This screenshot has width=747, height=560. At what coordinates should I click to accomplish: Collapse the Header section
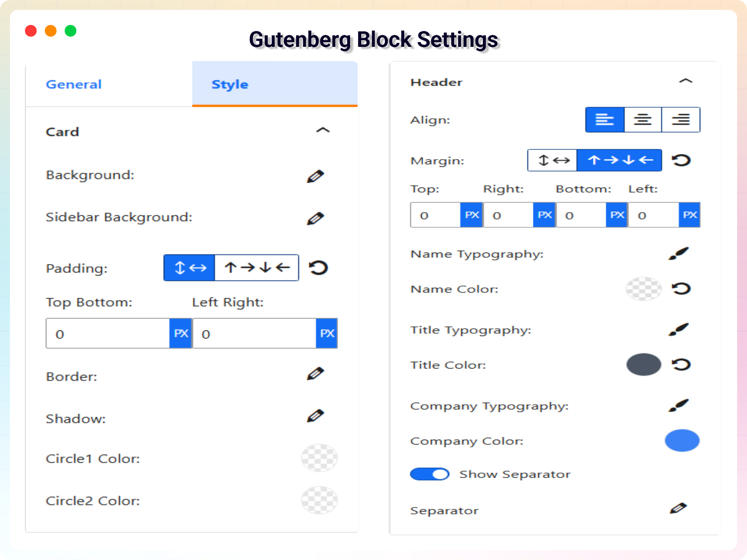685,81
